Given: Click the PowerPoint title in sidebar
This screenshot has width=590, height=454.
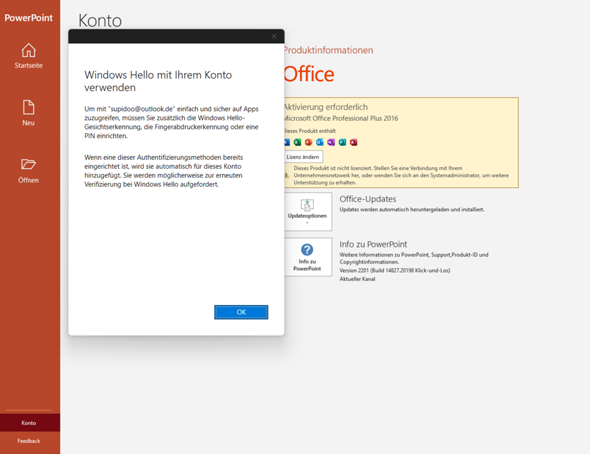Looking at the screenshot, I should pyautogui.click(x=29, y=18).
